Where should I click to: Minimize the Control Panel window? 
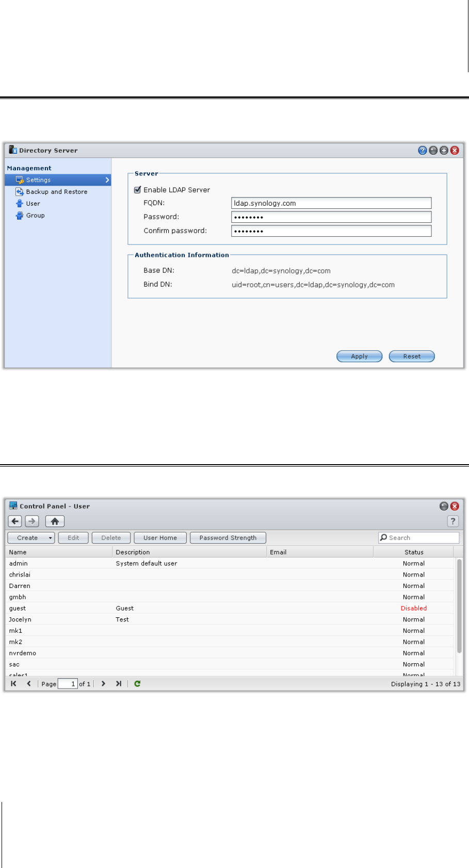coord(444,506)
